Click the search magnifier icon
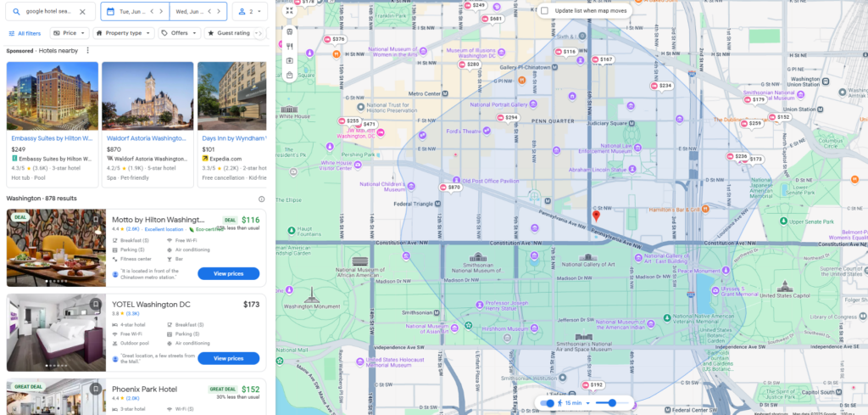Viewport: 868px width, 415px height. click(16, 12)
